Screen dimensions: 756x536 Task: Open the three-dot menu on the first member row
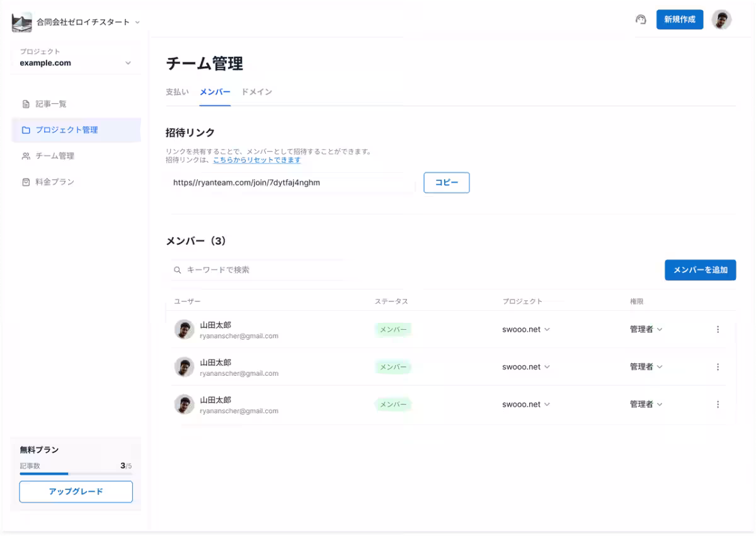[718, 329]
